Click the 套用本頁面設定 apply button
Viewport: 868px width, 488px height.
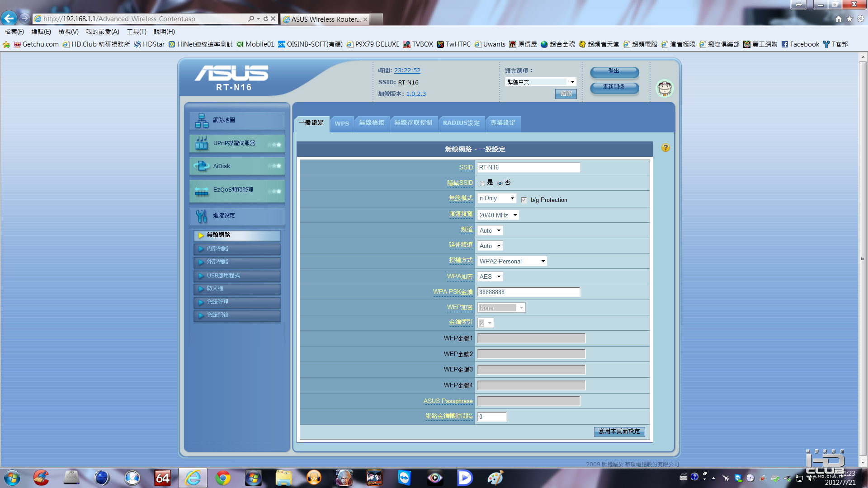pos(619,432)
